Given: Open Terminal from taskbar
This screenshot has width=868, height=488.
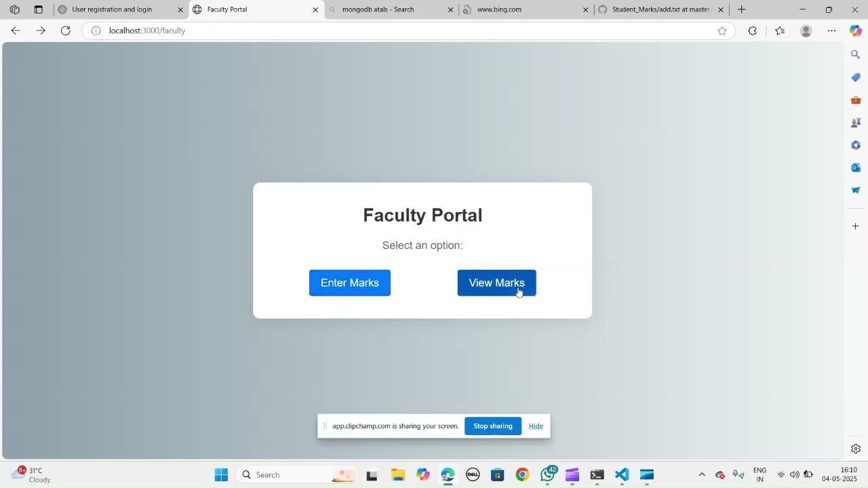Looking at the screenshot, I should click(597, 474).
